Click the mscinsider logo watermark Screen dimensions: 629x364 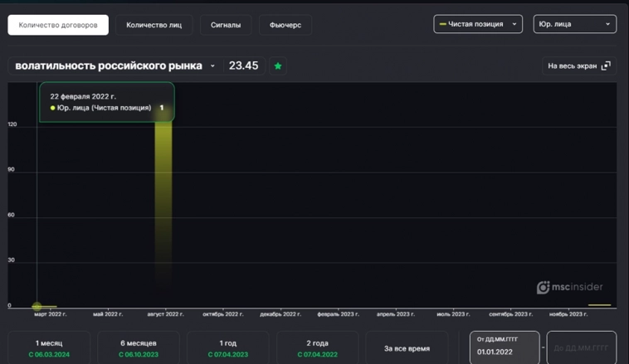coord(569,287)
